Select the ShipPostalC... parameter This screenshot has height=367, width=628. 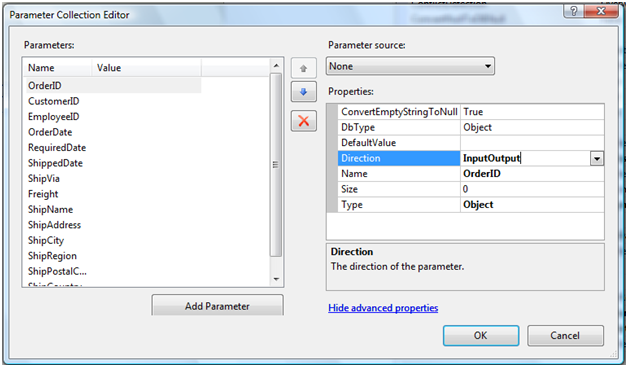click(x=57, y=271)
